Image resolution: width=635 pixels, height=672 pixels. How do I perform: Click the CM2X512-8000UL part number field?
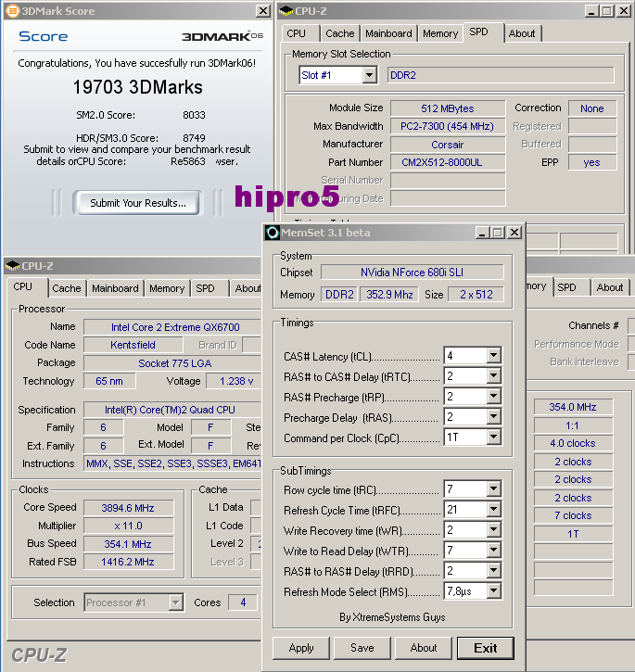click(x=448, y=162)
